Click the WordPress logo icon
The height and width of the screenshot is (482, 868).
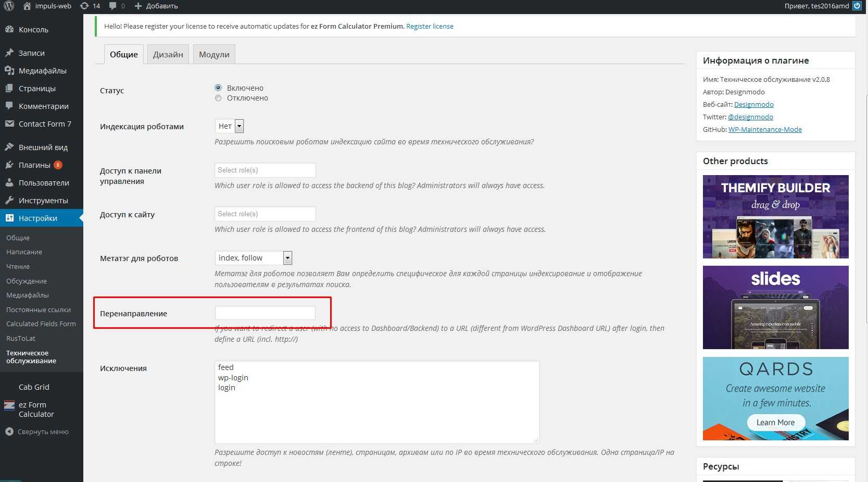[9, 6]
